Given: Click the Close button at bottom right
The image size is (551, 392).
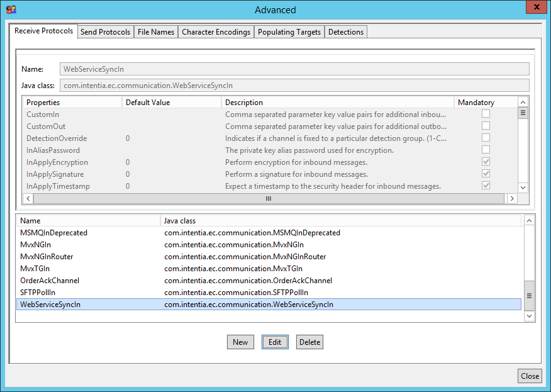Looking at the screenshot, I should 530,376.
